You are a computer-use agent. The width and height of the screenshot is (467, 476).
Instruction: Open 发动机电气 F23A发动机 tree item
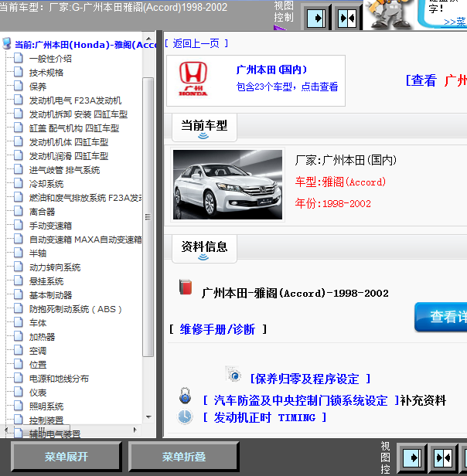pos(75,100)
